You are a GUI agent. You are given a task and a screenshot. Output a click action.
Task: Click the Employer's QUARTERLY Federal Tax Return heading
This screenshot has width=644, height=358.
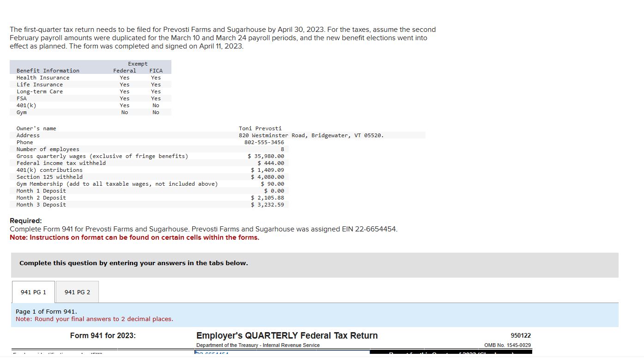[x=287, y=336]
